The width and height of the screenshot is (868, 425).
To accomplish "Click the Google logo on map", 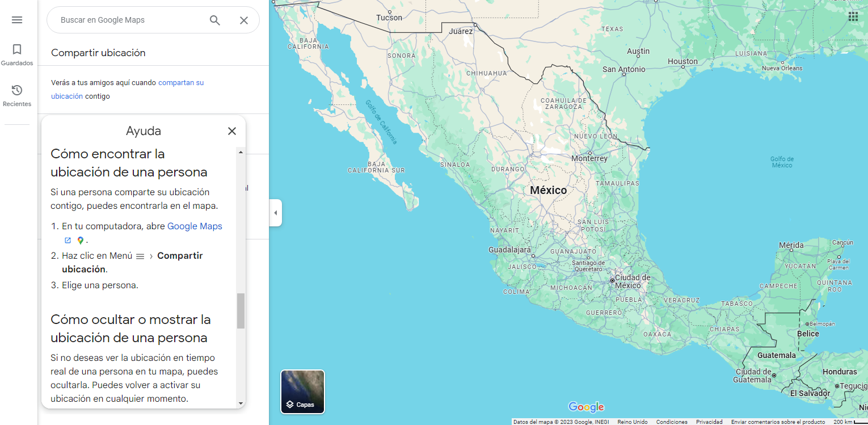I will 586,407.
